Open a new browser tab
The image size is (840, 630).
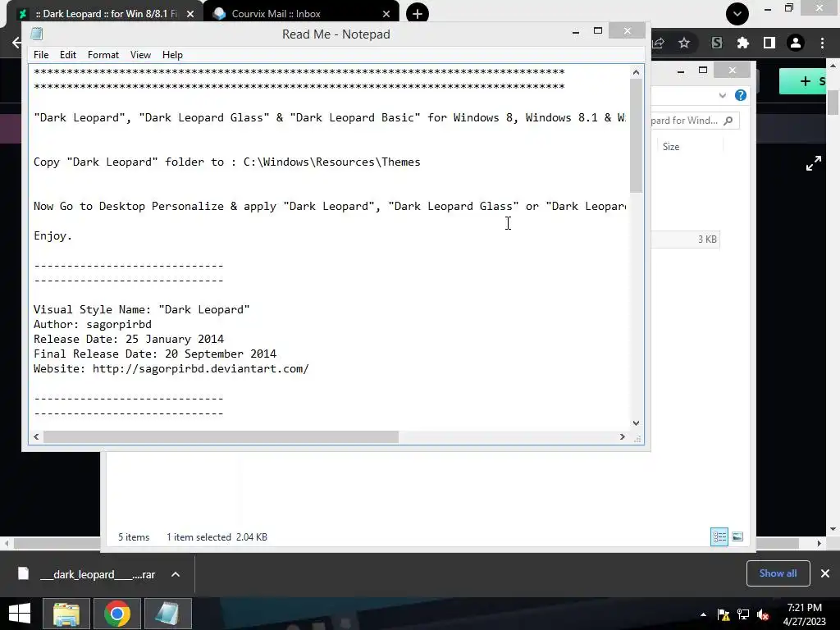pos(418,14)
